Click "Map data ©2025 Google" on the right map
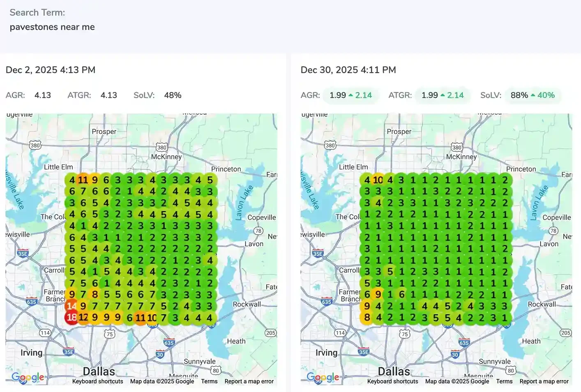Screen dimensions: 581x392 click(456, 381)
